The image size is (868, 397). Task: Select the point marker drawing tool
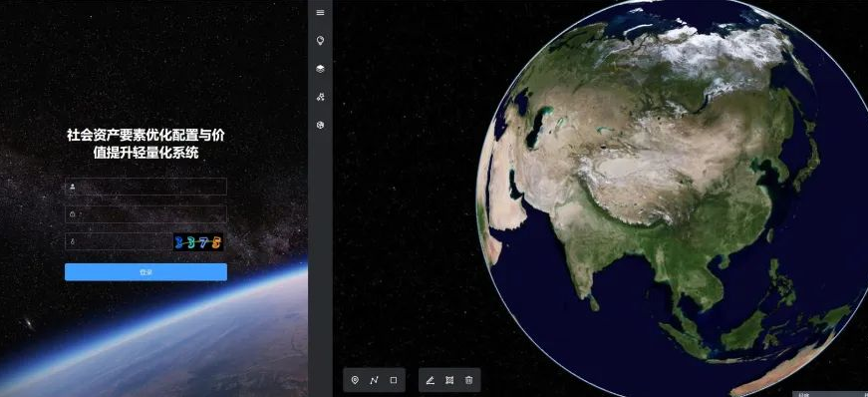pos(356,380)
